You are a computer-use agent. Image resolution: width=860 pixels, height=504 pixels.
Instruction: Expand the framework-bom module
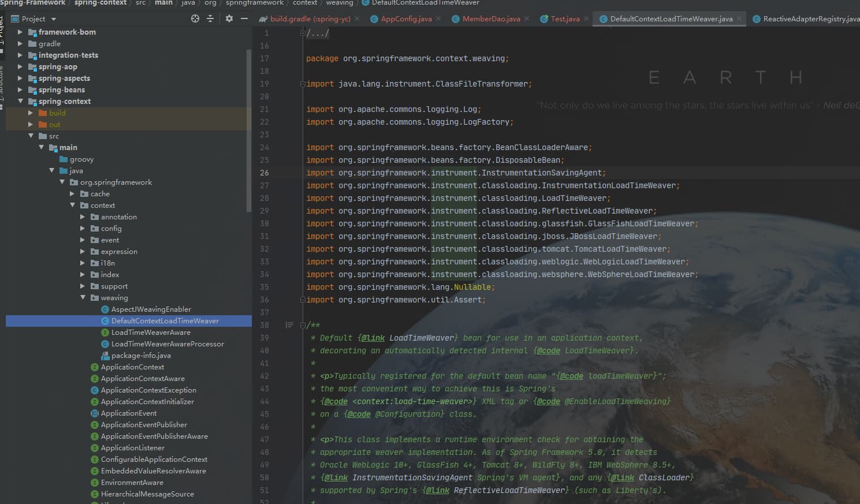20,32
